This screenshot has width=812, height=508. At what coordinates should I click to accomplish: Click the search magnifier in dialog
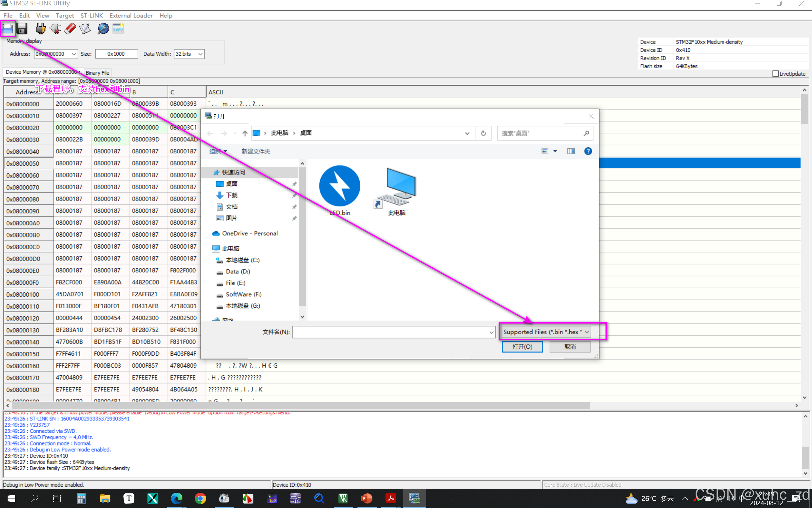coord(586,133)
